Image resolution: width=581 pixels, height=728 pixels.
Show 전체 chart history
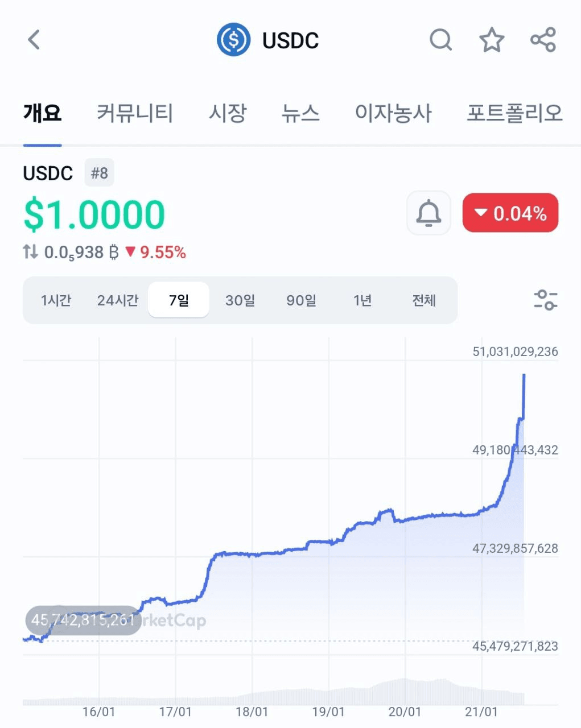pyautogui.click(x=424, y=300)
